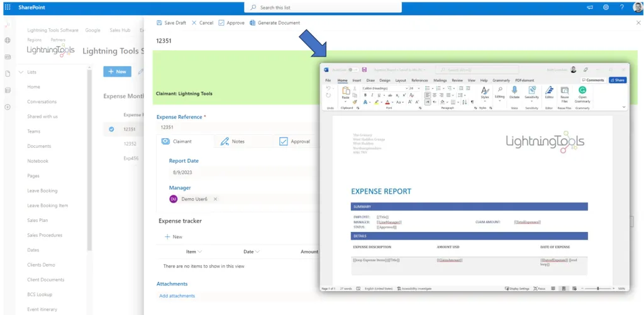
Task: Open the Item column sort dropdown
Action: pos(200,251)
